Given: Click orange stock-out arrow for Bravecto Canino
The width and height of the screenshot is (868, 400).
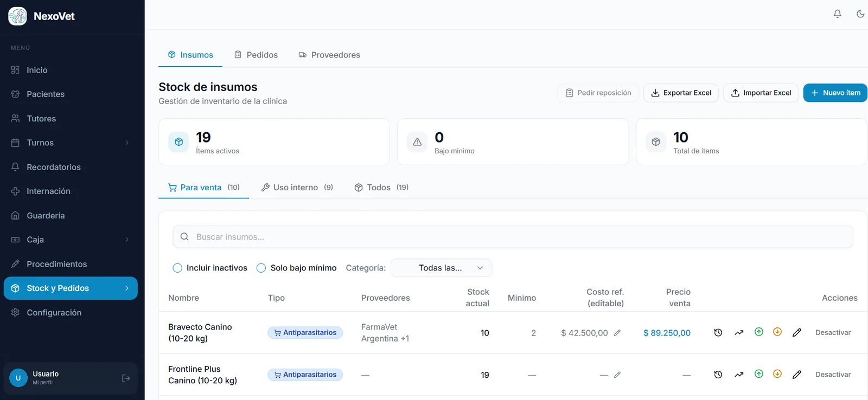Looking at the screenshot, I should click(777, 332).
